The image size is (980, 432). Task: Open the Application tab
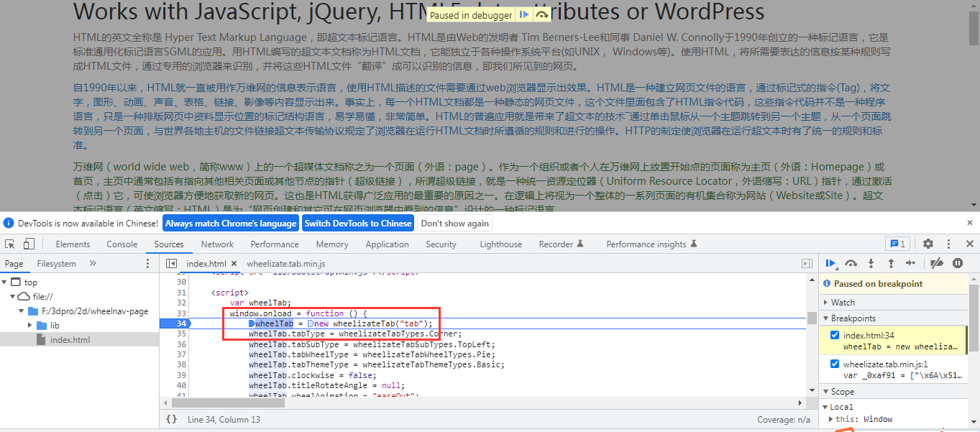(387, 244)
